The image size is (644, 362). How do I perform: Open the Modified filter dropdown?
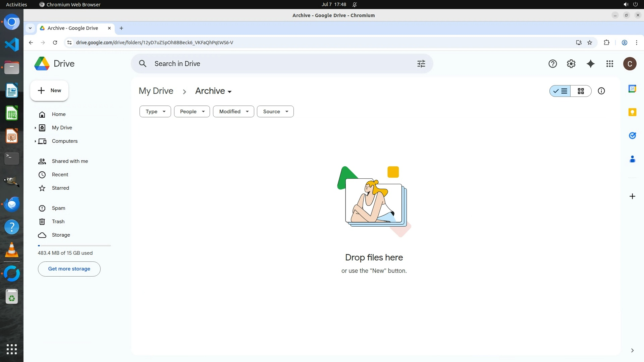click(233, 112)
